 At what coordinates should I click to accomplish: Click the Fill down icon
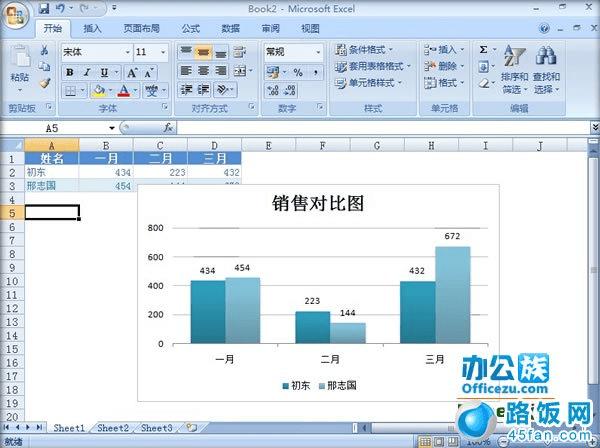(484, 67)
